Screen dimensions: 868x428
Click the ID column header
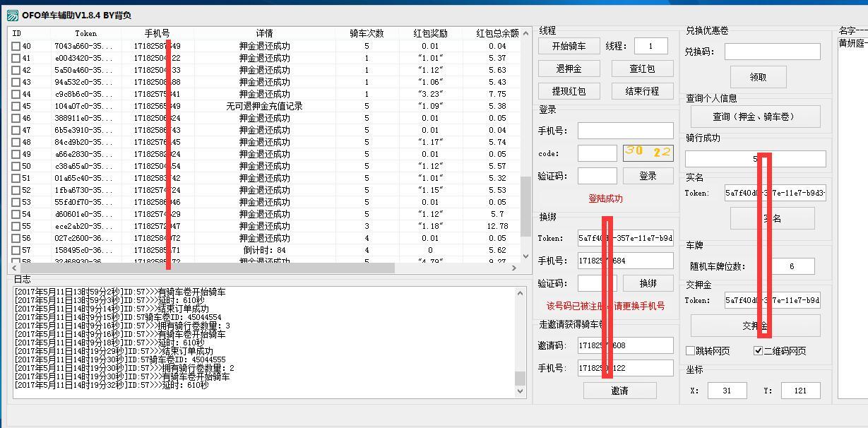30,33
